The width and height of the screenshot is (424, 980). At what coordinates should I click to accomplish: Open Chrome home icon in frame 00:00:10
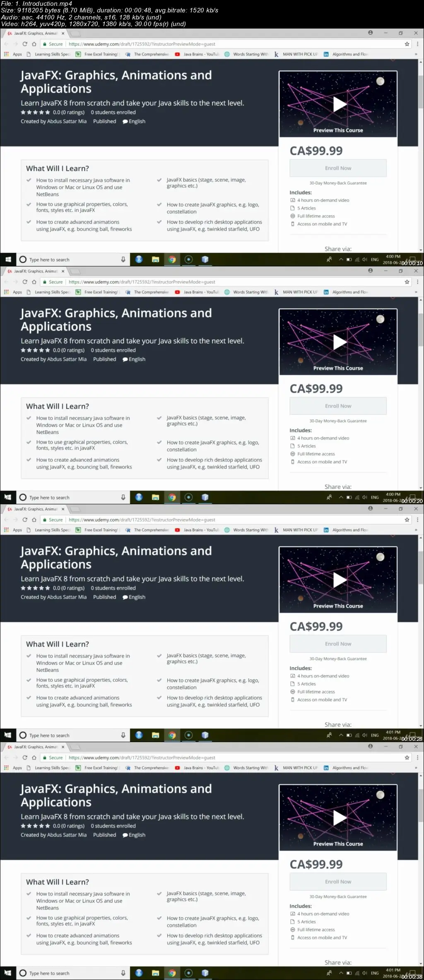click(34, 44)
